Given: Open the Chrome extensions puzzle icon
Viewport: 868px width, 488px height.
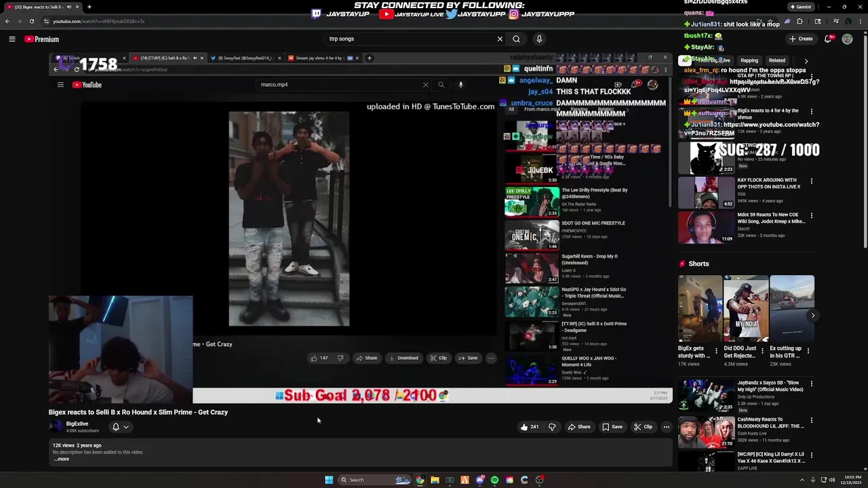Looking at the screenshot, I should coord(800,21).
